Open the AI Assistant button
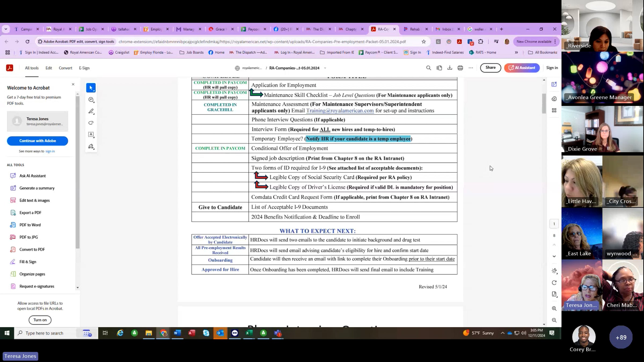Viewport: 644px width, 362px height. pos(522,68)
